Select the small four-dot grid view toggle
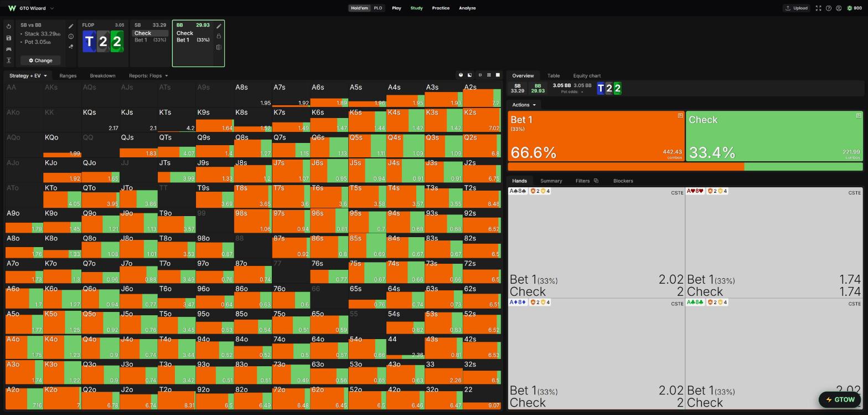The height and width of the screenshot is (415, 868). tap(480, 75)
